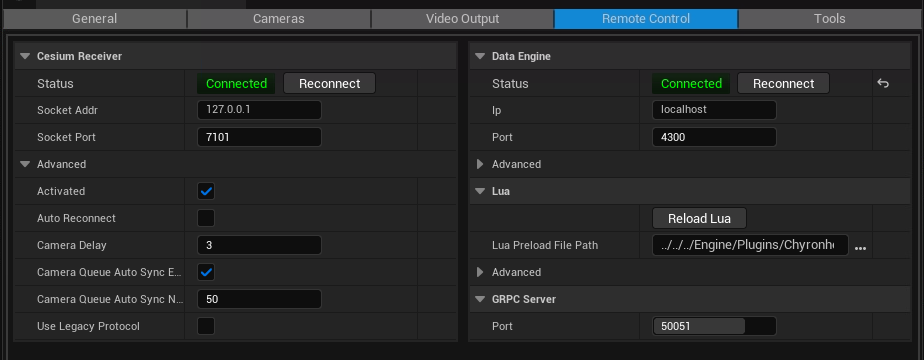Open the Cameras tab
Viewport: 924px width, 360px height.
point(279,19)
